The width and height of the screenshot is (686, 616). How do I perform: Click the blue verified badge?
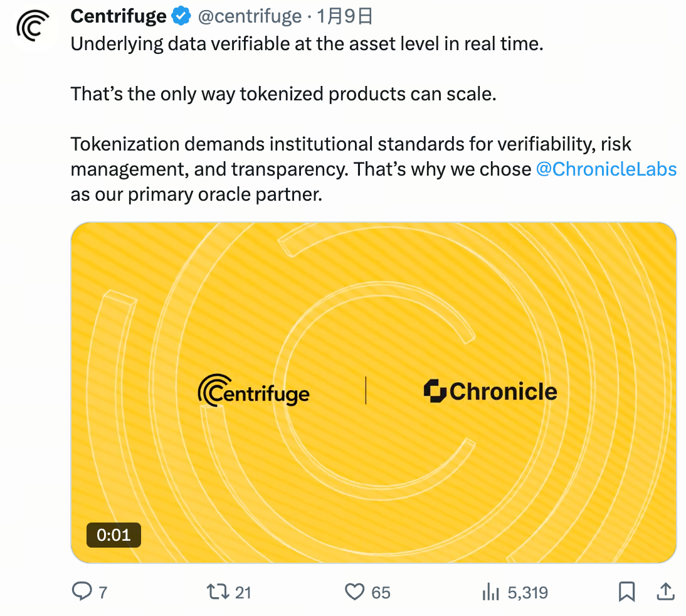pyautogui.click(x=182, y=16)
